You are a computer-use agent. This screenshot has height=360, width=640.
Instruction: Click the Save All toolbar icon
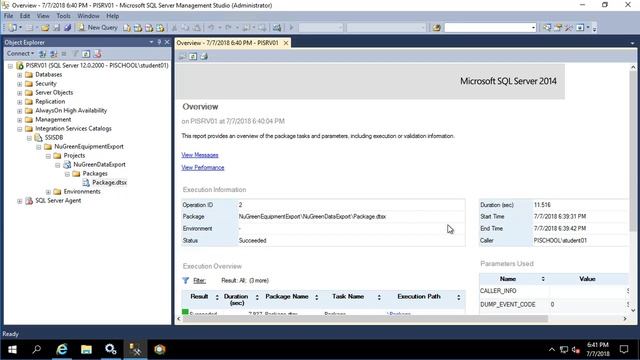pyautogui.click(x=67, y=28)
